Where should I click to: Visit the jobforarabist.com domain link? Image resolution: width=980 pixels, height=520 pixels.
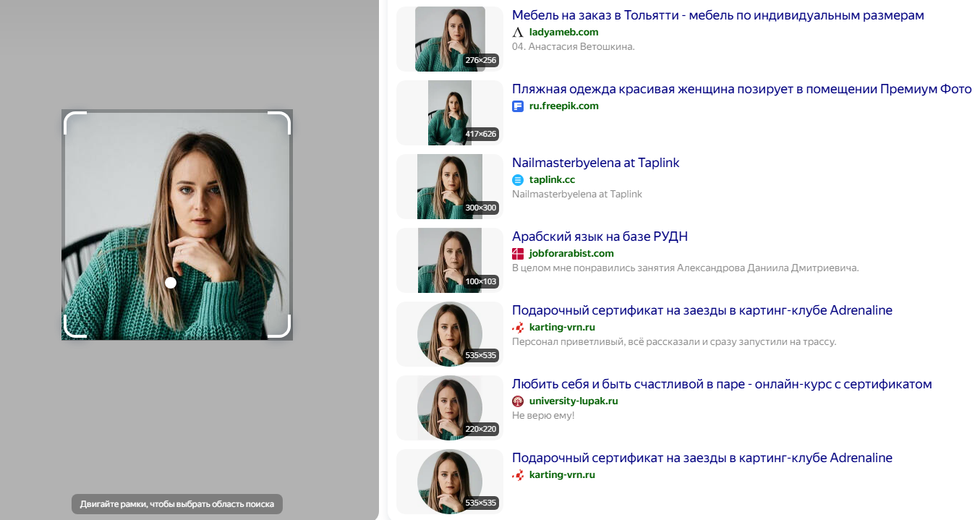click(x=571, y=254)
